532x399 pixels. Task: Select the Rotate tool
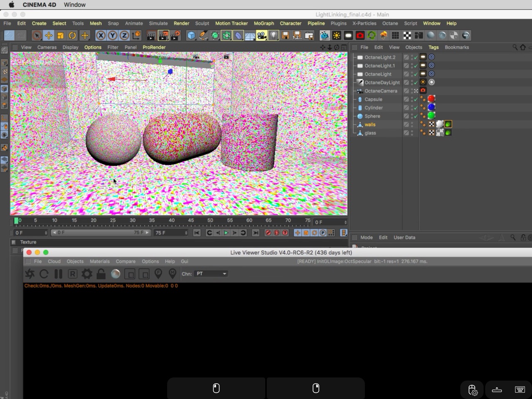(73, 36)
